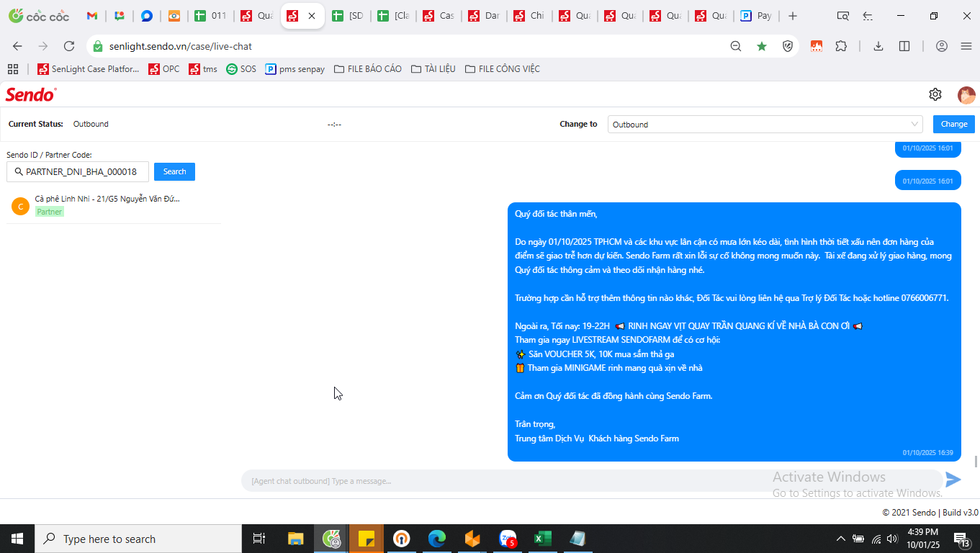This screenshot has height=553, width=980.
Task: Open the OPC bookmark
Action: click(x=164, y=69)
